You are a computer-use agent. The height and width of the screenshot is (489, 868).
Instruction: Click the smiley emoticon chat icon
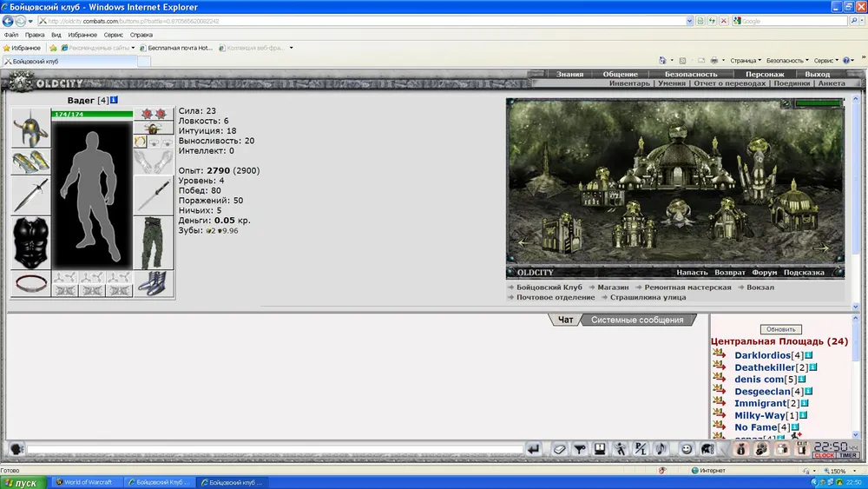(x=687, y=449)
